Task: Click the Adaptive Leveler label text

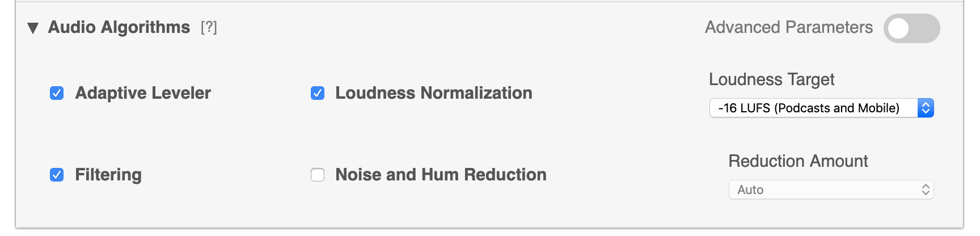Action: [x=143, y=93]
